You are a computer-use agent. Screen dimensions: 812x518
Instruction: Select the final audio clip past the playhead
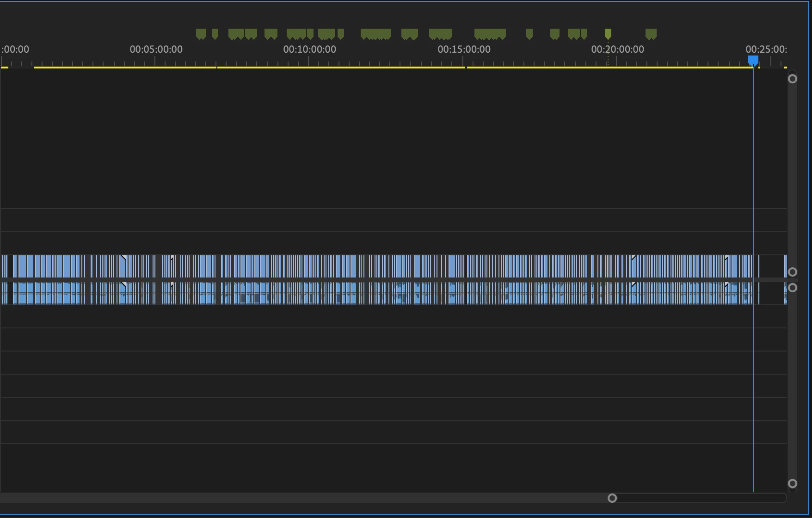point(785,293)
